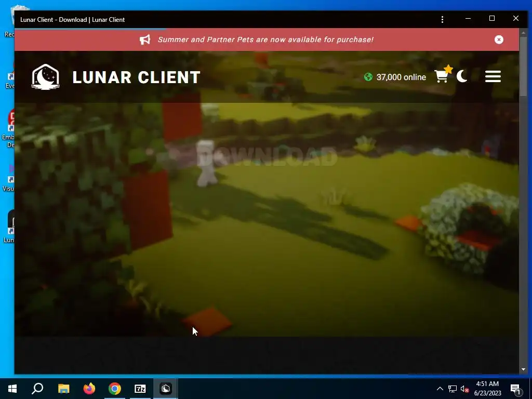
Task: Click the scrollbar down arrow
Action: tap(523, 369)
